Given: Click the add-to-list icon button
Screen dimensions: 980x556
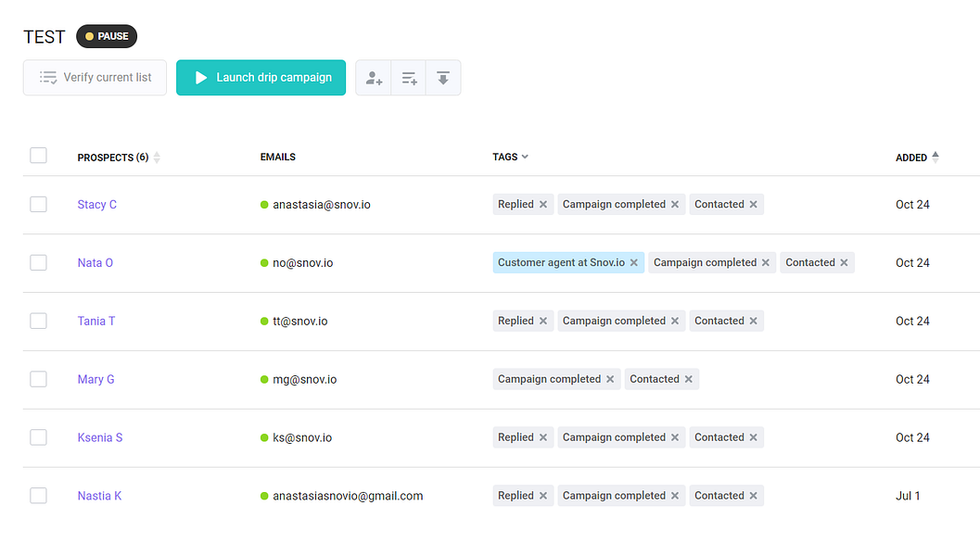Looking at the screenshot, I should (409, 78).
